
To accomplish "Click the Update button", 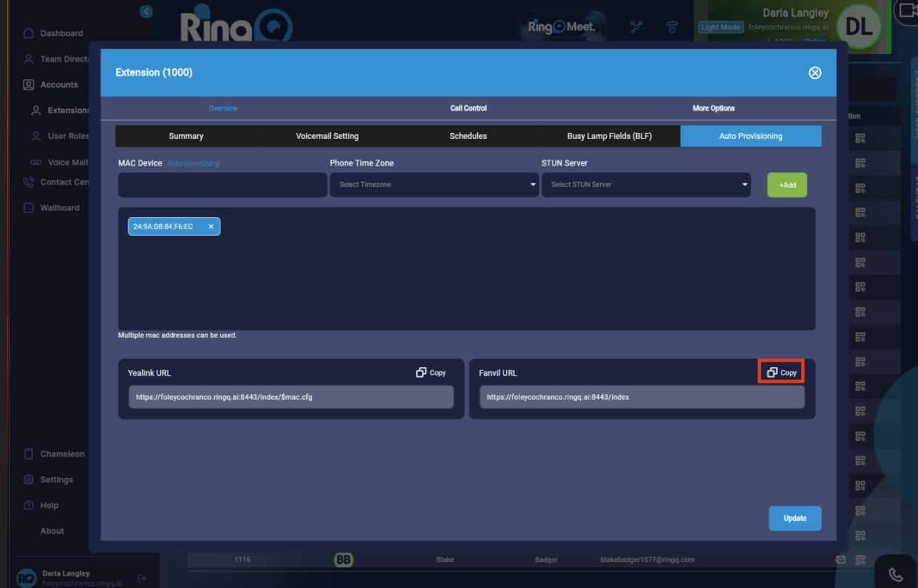I will click(795, 518).
